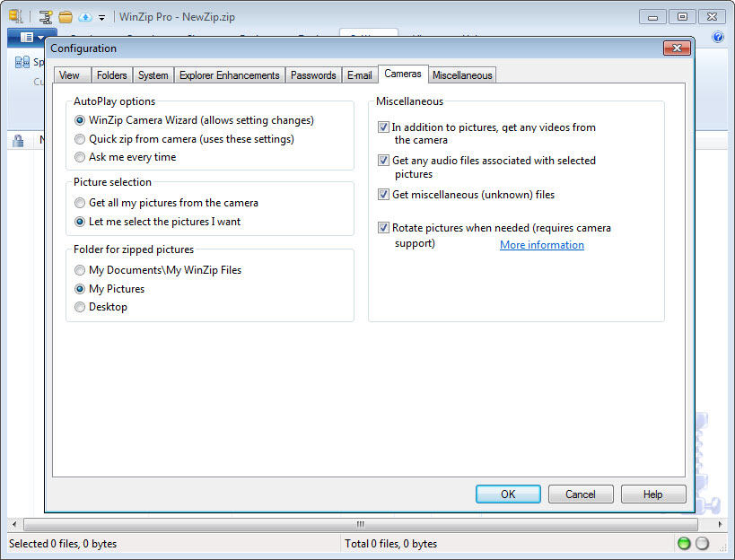The width and height of the screenshot is (735, 560).
Task: Click the lock column header icon
Action: [x=18, y=140]
